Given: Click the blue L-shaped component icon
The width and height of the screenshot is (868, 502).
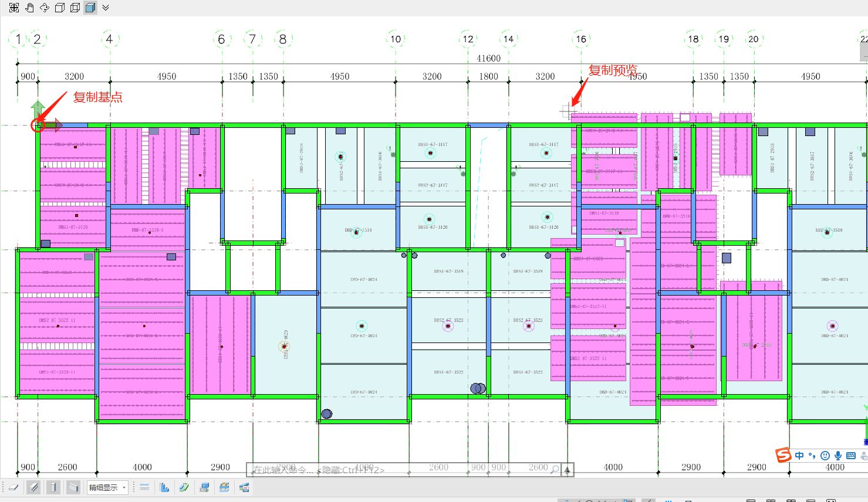Looking at the screenshot, I should pyautogui.click(x=164, y=487).
